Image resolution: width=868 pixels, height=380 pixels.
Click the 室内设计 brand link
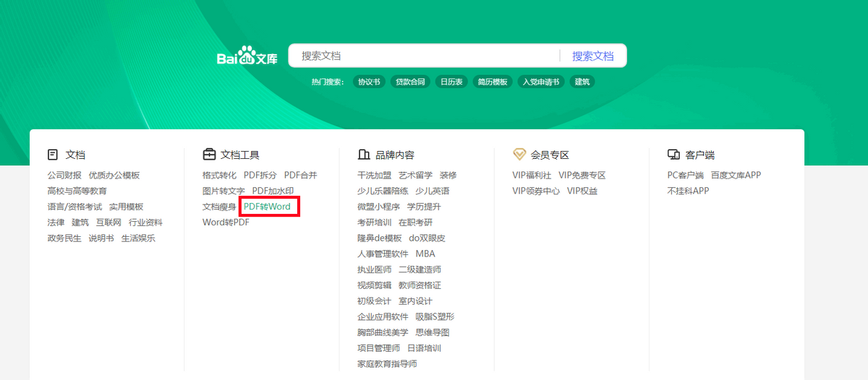click(416, 301)
